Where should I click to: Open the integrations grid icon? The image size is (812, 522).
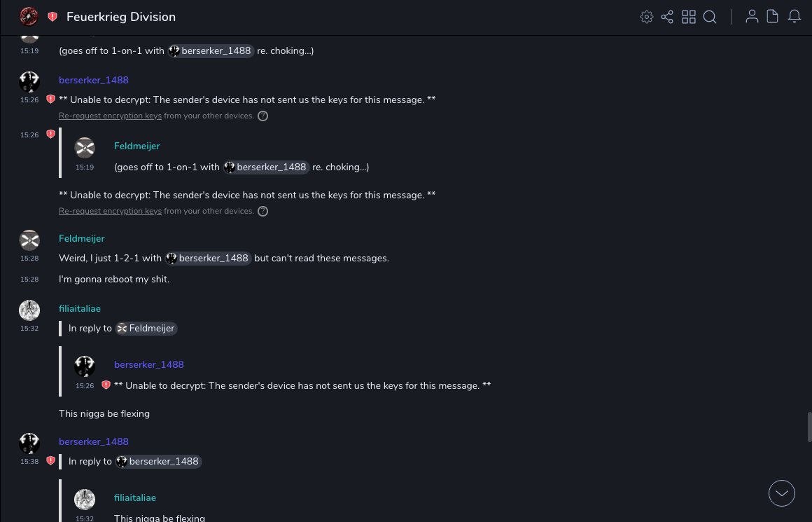pos(689,17)
